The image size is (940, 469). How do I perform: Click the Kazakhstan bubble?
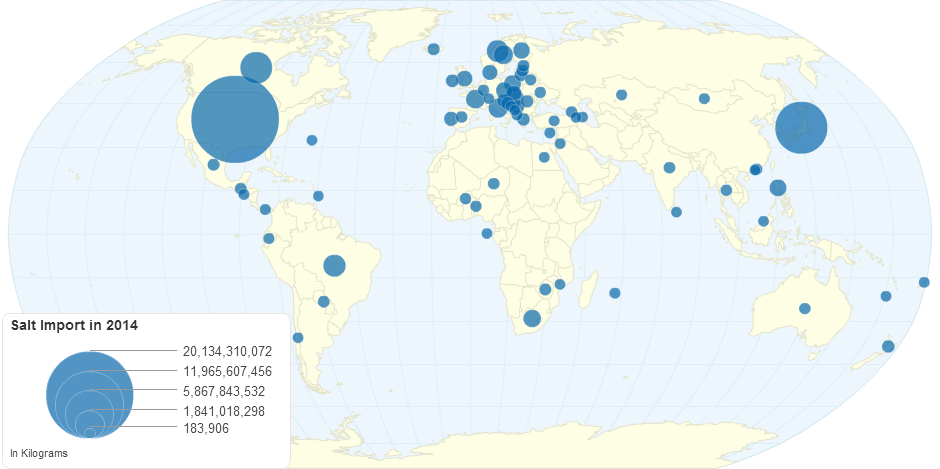point(621,95)
